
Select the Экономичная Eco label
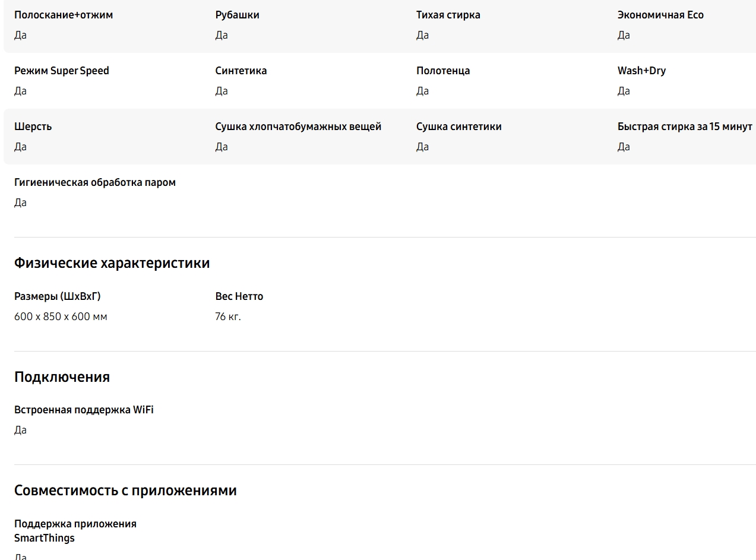coord(660,15)
